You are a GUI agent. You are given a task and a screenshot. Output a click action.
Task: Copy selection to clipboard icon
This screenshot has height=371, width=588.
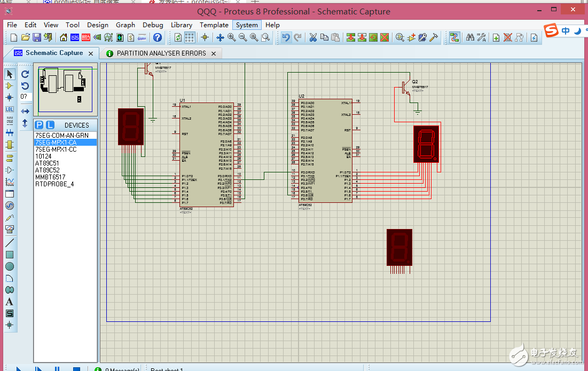(x=324, y=37)
